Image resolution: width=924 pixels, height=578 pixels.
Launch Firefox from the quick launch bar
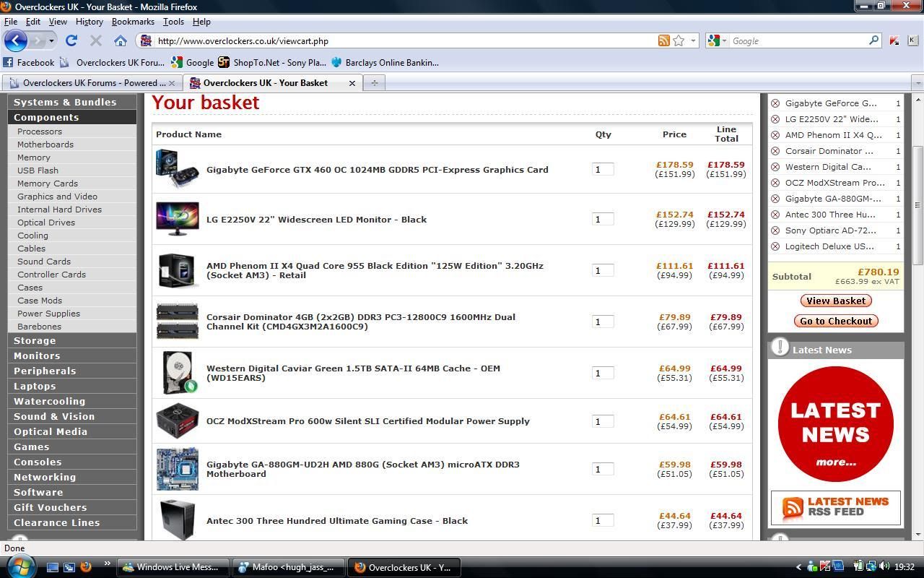pos(85,567)
